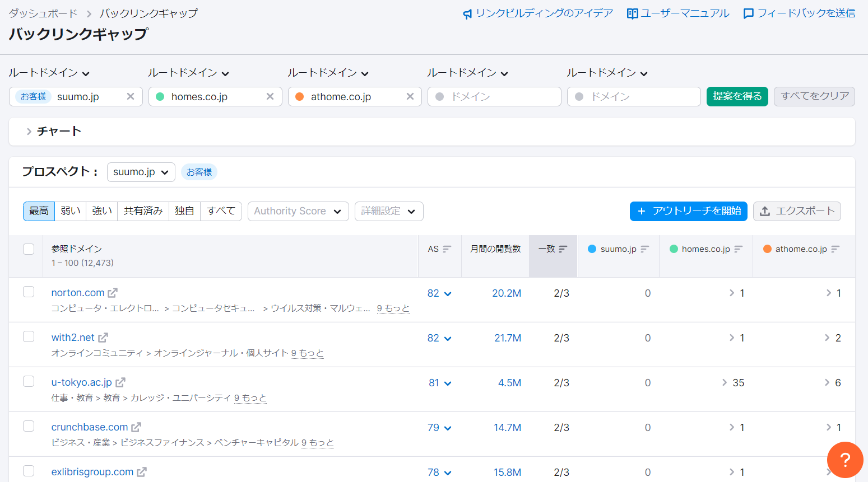The width and height of the screenshot is (868, 482).
Task: Sort by athome.co.jp column icon
Action: coord(835,249)
